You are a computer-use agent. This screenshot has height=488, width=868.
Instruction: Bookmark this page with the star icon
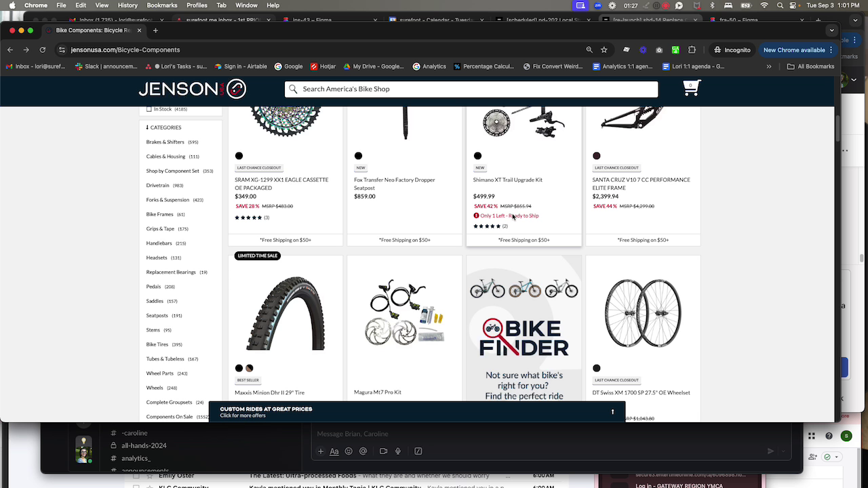pyautogui.click(x=604, y=49)
